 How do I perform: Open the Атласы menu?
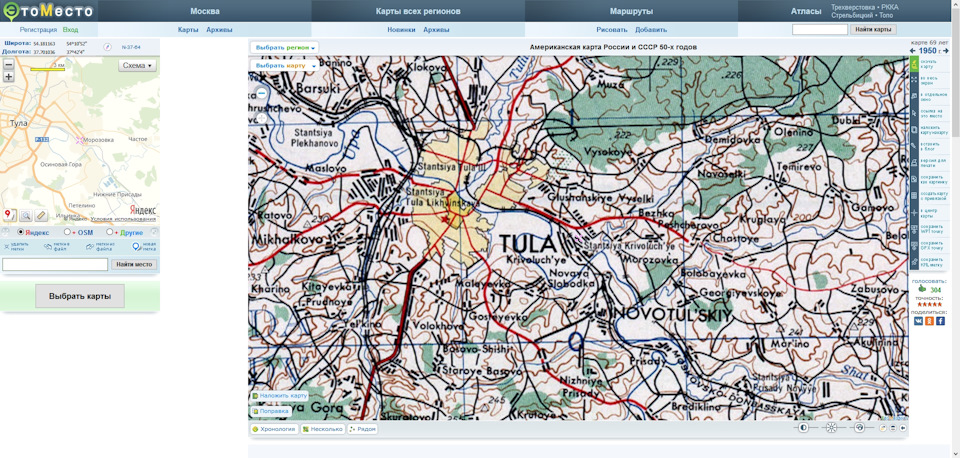tap(806, 11)
